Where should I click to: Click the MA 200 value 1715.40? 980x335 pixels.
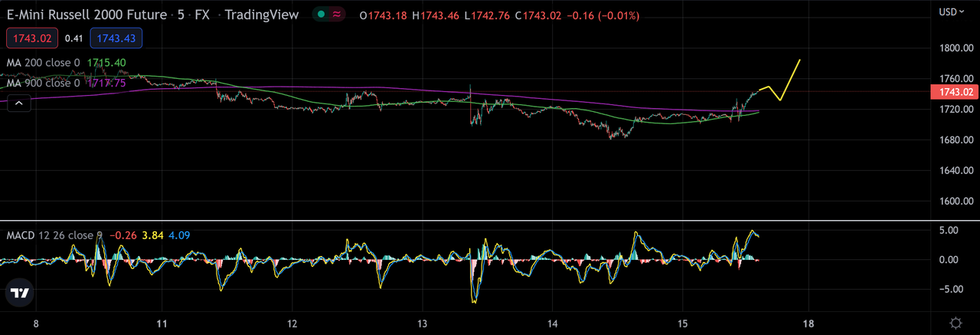106,62
